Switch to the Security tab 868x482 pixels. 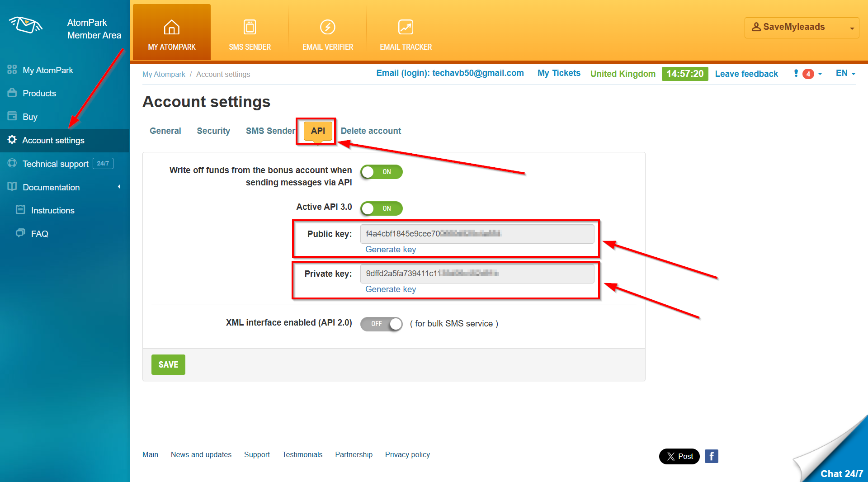tap(213, 131)
